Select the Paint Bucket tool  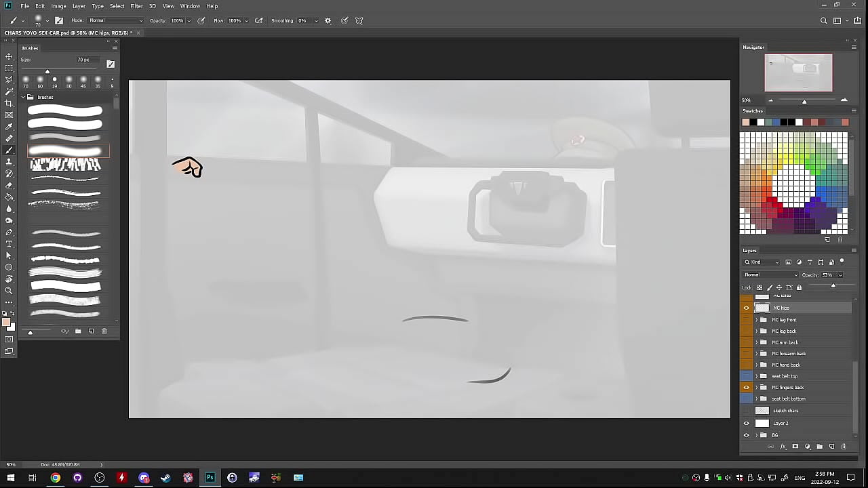point(9,197)
